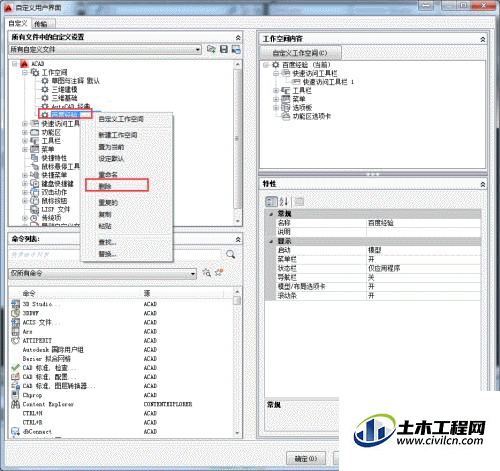Switch to the 自定义 tab
Viewport: 500px width, 471px height.
18,23
